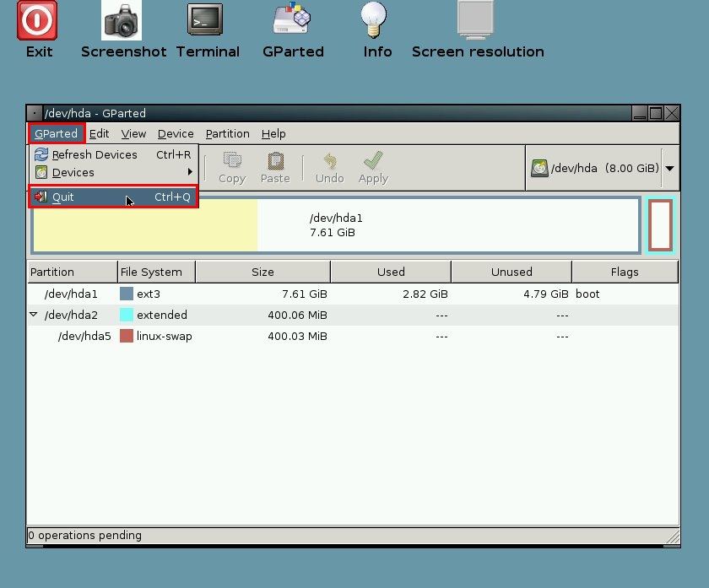Minimize the GParted window

(640, 113)
